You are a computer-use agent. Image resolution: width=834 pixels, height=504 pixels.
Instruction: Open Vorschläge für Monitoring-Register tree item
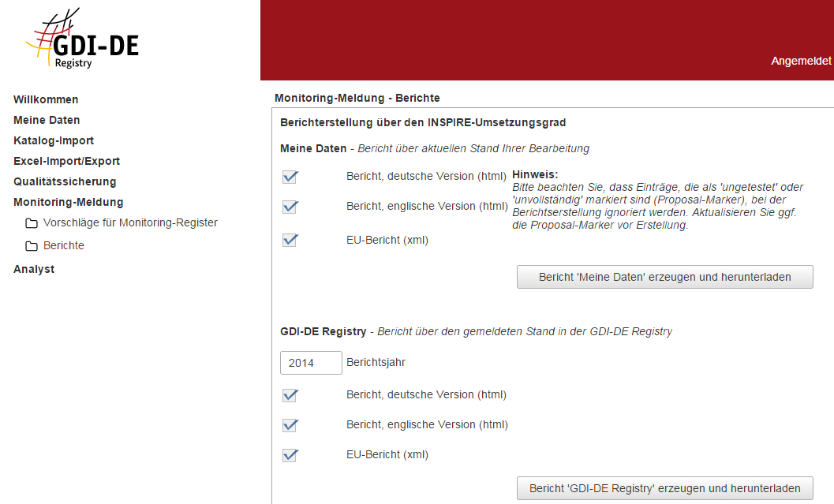click(130, 222)
